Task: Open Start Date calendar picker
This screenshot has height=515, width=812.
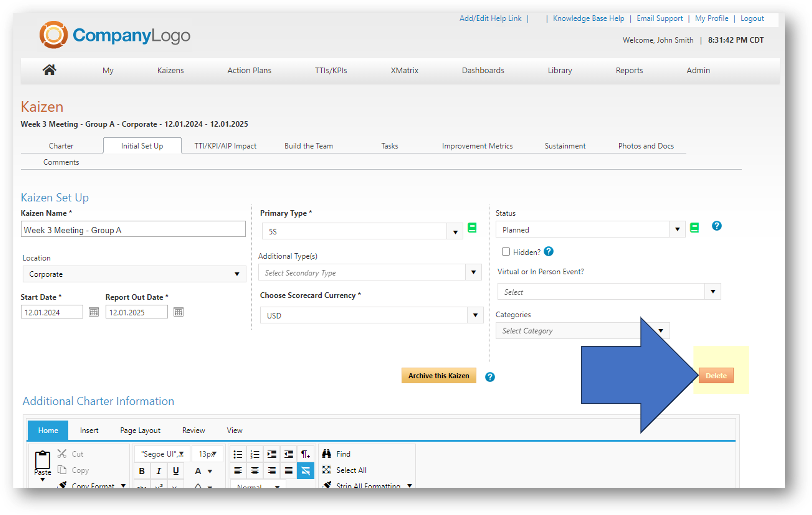Action: 94,312
